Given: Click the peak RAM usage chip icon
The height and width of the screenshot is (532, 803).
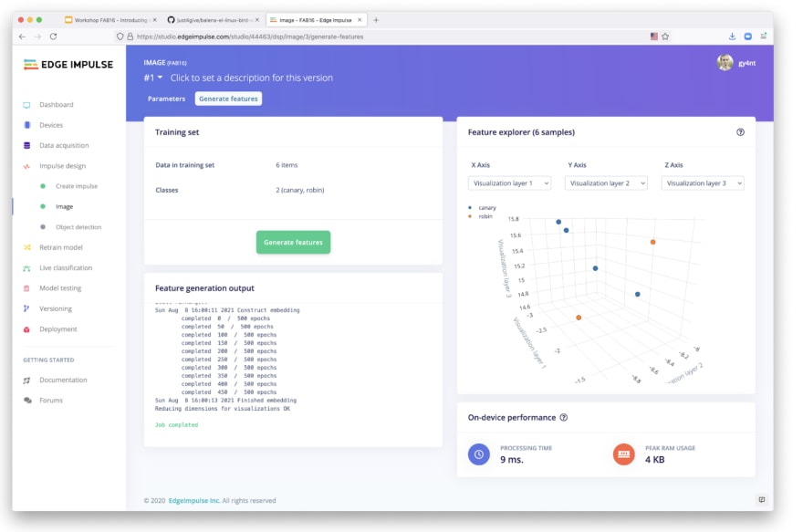Looking at the screenshot, I should point(624,454).
